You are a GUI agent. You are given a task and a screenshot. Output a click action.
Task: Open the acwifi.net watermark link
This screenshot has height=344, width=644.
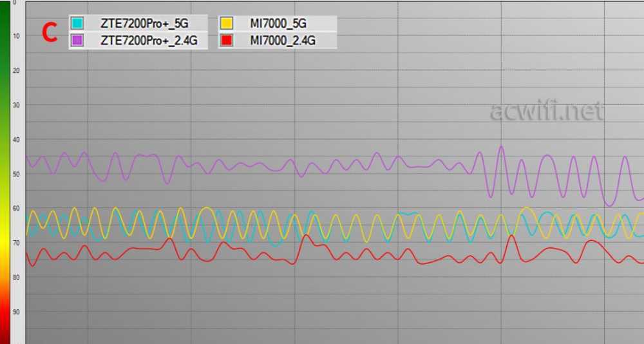[546, 111]
